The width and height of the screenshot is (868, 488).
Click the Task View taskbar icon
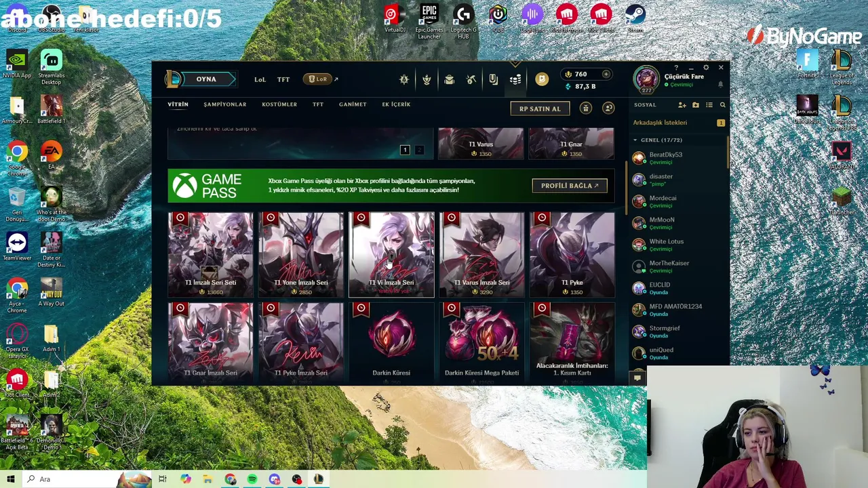(163, 479)
